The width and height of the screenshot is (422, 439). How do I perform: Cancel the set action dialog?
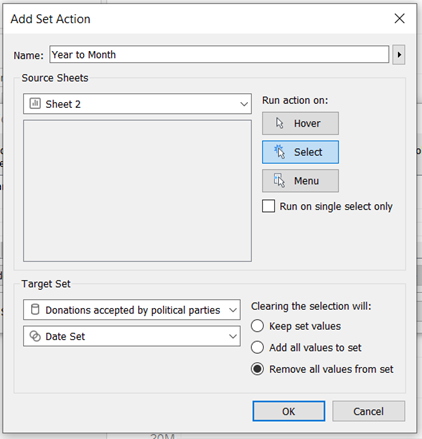(x=369, y=411)
